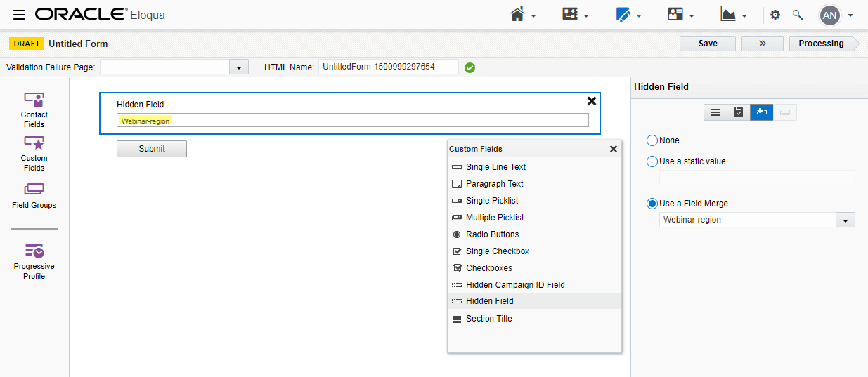Open the Assets pencil menu icon
Screen dimensions: 868x377
click(x=628, y=15)
